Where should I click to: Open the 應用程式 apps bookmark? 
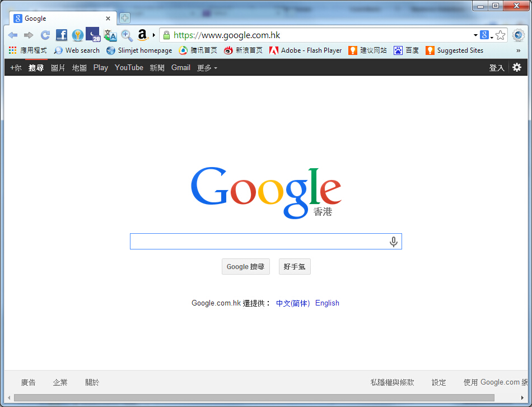pos(27,50)
